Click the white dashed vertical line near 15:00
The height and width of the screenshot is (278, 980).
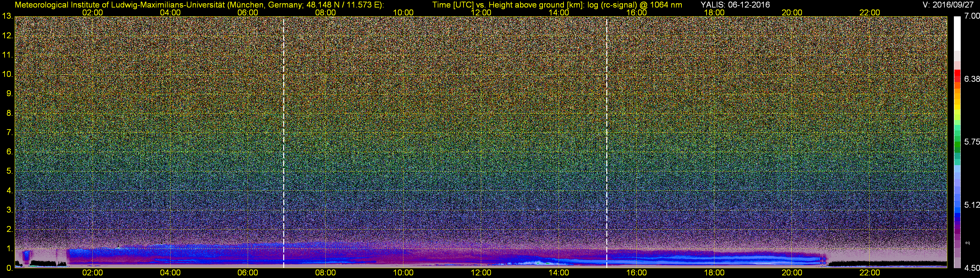click(606, 141)
